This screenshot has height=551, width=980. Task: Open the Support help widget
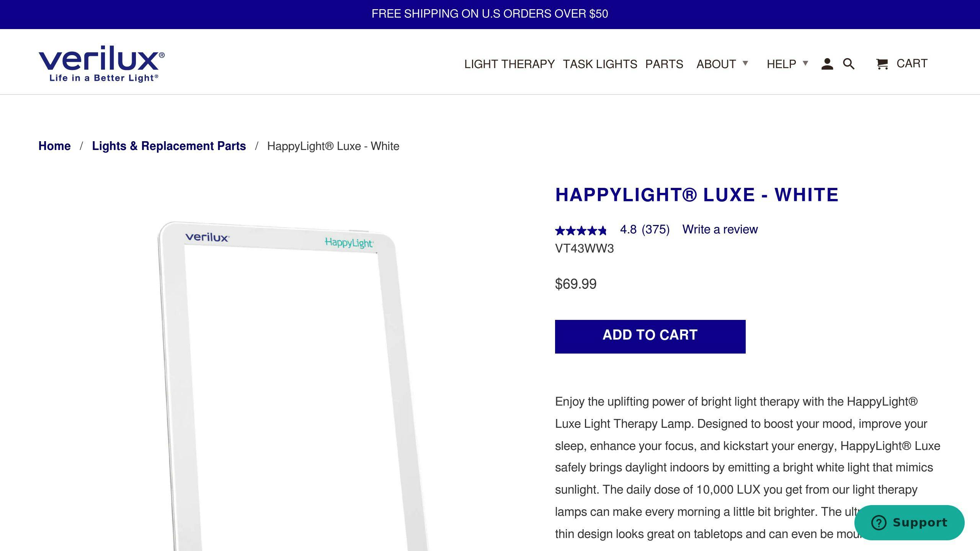[x=909, y=522]
